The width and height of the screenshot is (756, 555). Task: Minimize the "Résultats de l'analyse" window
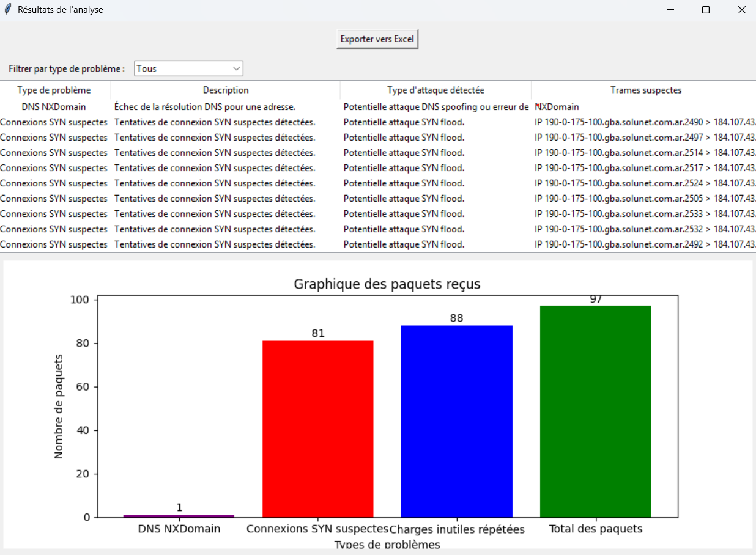670,9
